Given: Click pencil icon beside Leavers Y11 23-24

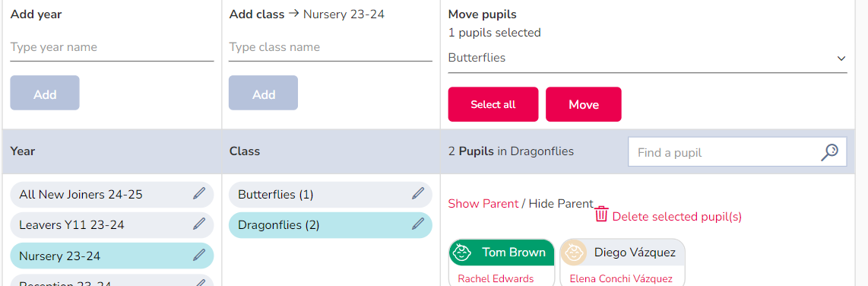Looking at the screenshot, I should pos(199,224).
